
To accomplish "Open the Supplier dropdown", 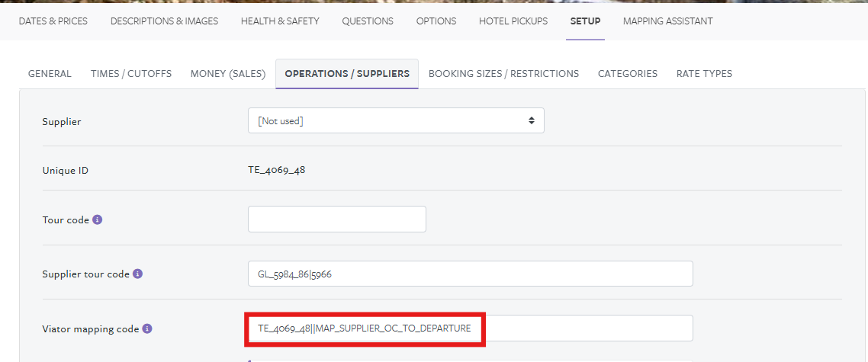I will (396, 120).
